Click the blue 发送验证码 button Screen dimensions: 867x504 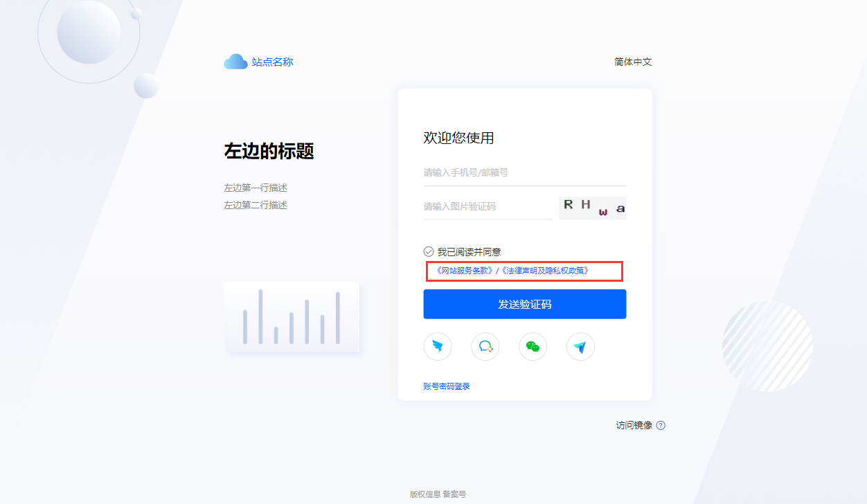tap(525, 304)
